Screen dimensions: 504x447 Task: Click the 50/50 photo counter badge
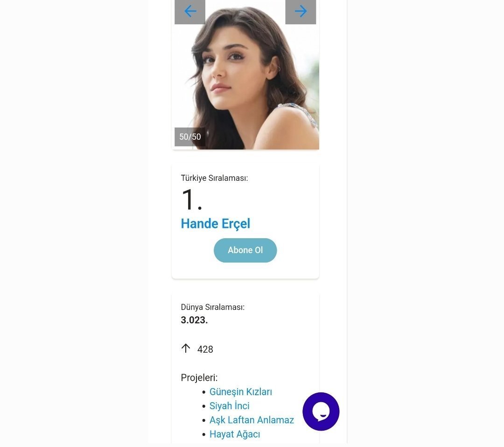pyautogui.click(x=190, y=137)
